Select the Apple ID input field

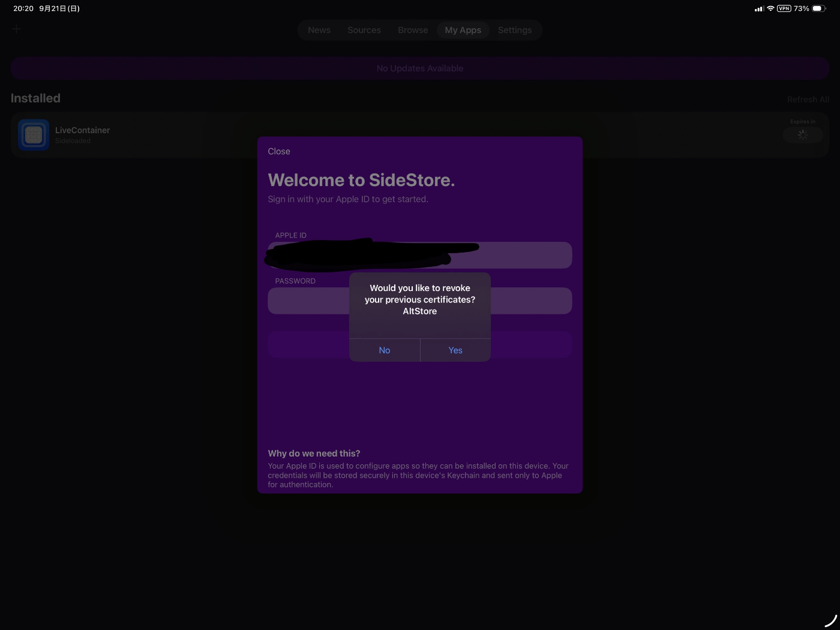420,255
